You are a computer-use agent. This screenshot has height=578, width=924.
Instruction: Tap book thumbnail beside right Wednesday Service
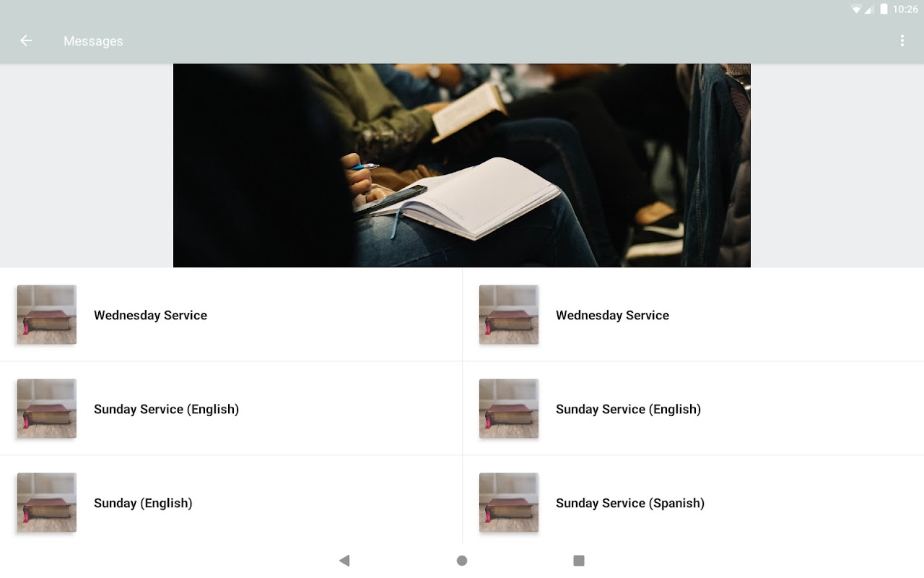pos(509,314)
